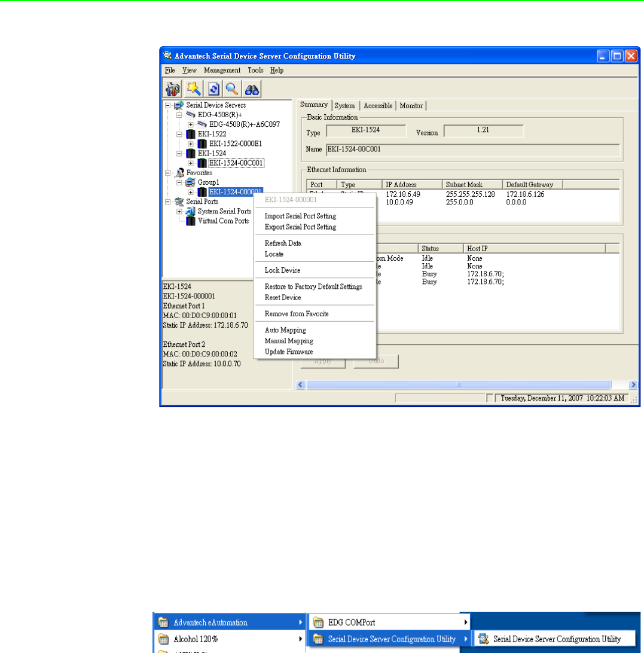Click the Favorites tree icon

click(x=179, y=172)
